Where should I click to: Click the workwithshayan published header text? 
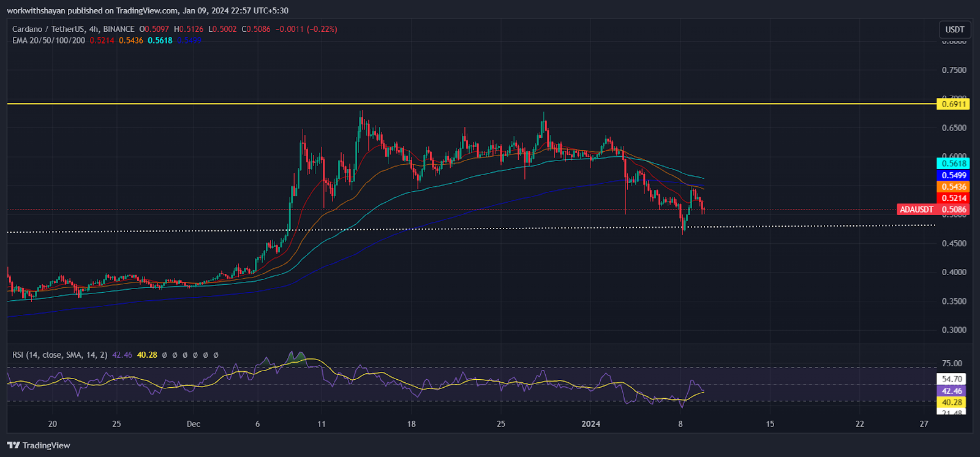[x=147, y=10]
